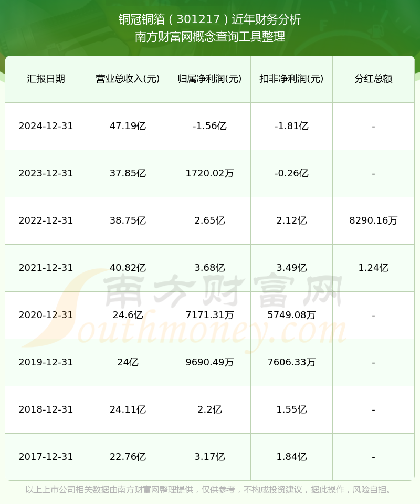Screen dimensions: 420x504
Task: Click net profit value 2.2亿
Action: [210, 409]
